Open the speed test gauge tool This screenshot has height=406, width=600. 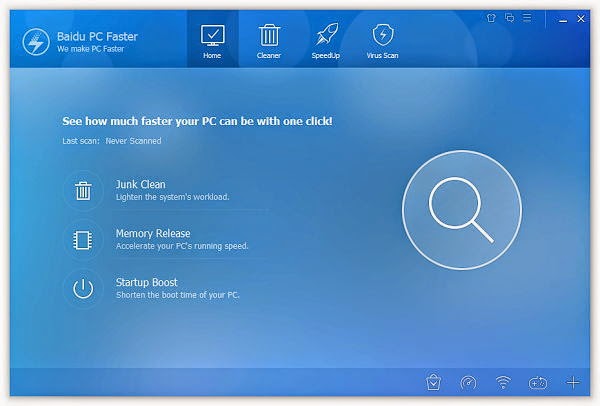click(x=468, y=382)
